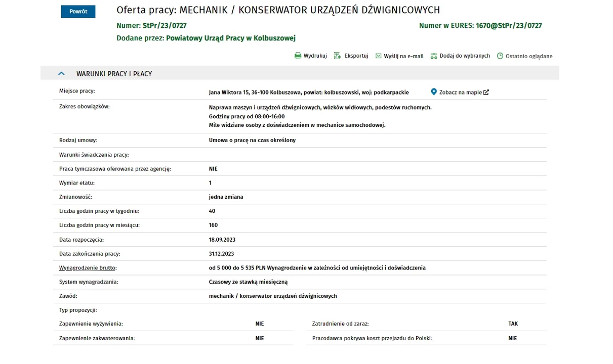Click the map pin icon next to Zobacz na mapie
This screenshot has width=613, height=364.
point(434,92)
